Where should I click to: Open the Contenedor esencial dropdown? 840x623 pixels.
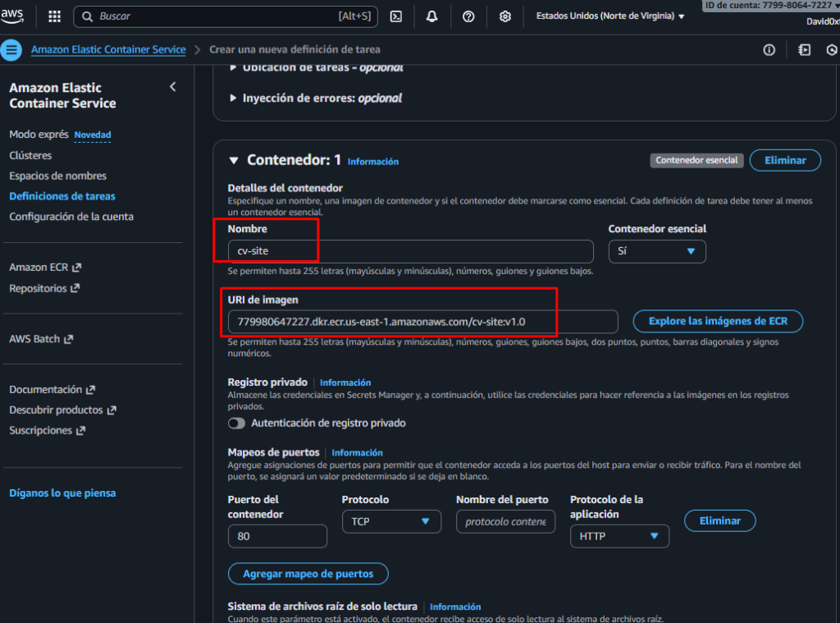click(656, 251)
